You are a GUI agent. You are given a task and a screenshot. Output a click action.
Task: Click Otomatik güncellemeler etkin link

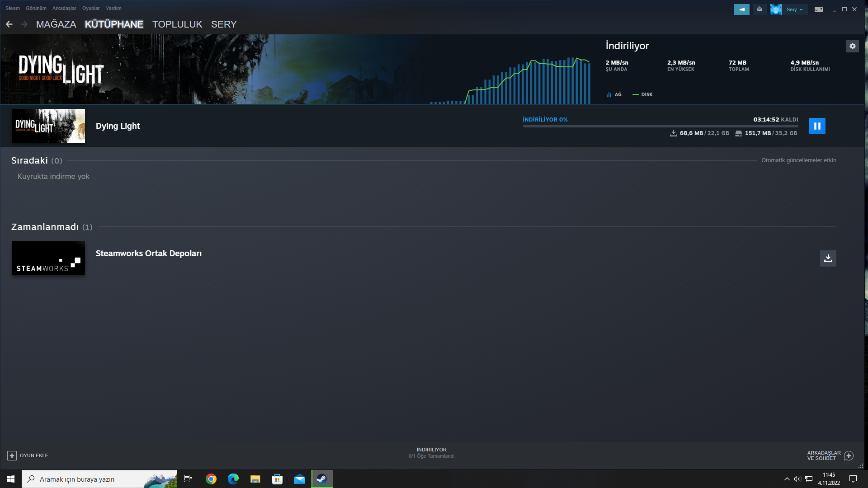tap(798, 160)
